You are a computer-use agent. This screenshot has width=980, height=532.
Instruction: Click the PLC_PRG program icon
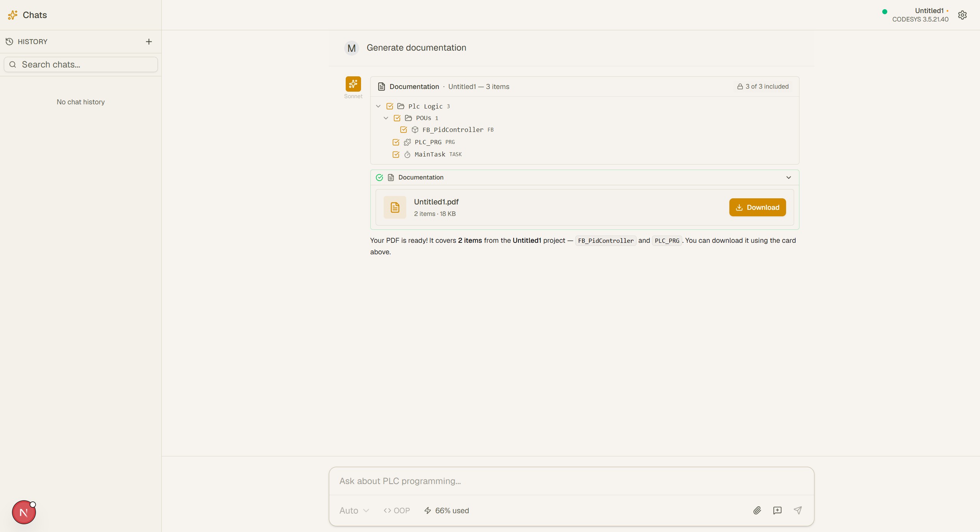click(407, 142)
